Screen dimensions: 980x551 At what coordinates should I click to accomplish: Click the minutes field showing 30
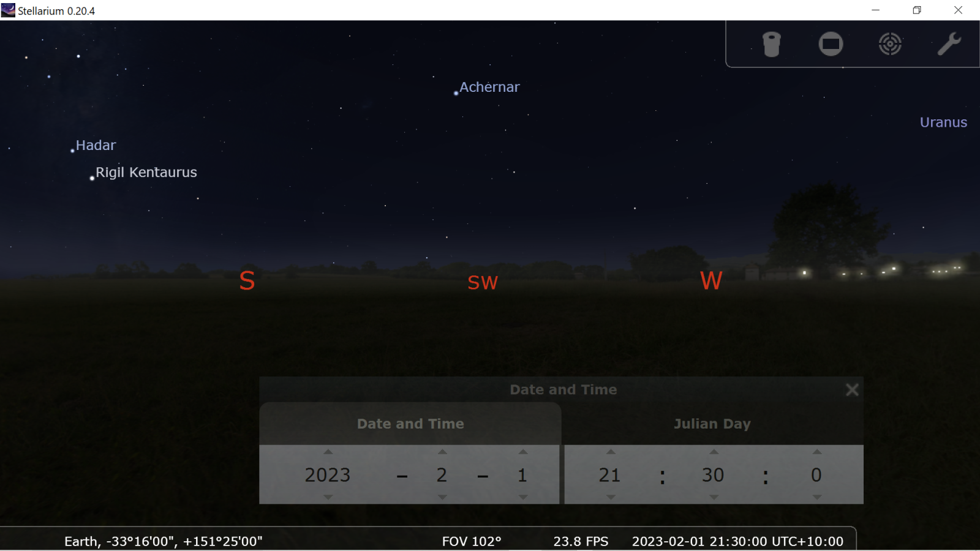point(713,475)
